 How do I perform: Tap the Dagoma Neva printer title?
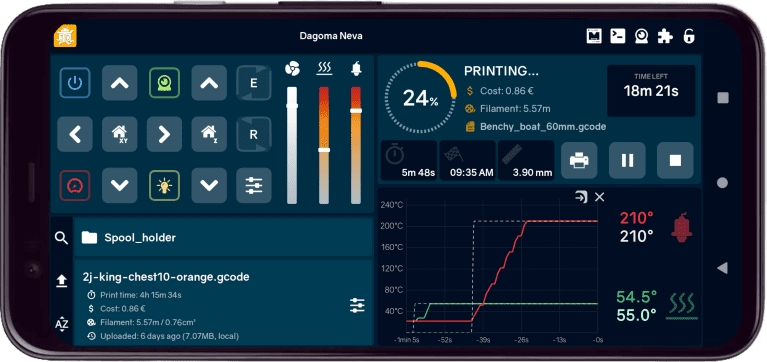[x=331, y=36]
